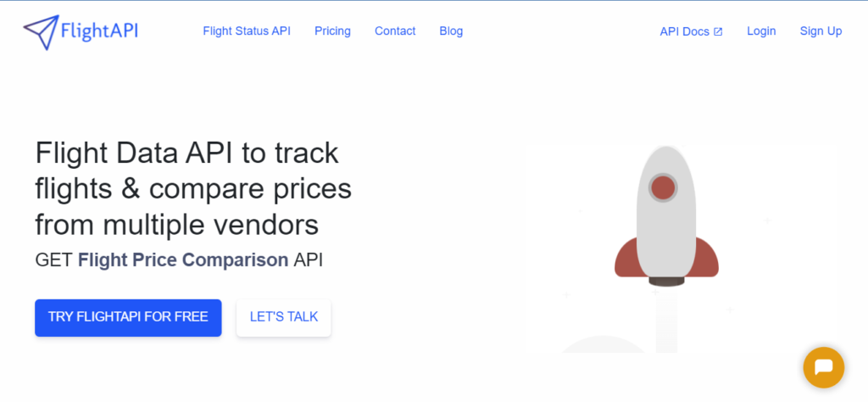Open the Login page
868x402 pixels.
point(761,31)
